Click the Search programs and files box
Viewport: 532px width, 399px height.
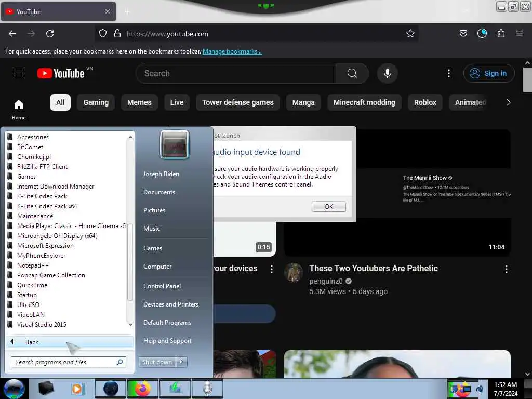pos(68,362)
